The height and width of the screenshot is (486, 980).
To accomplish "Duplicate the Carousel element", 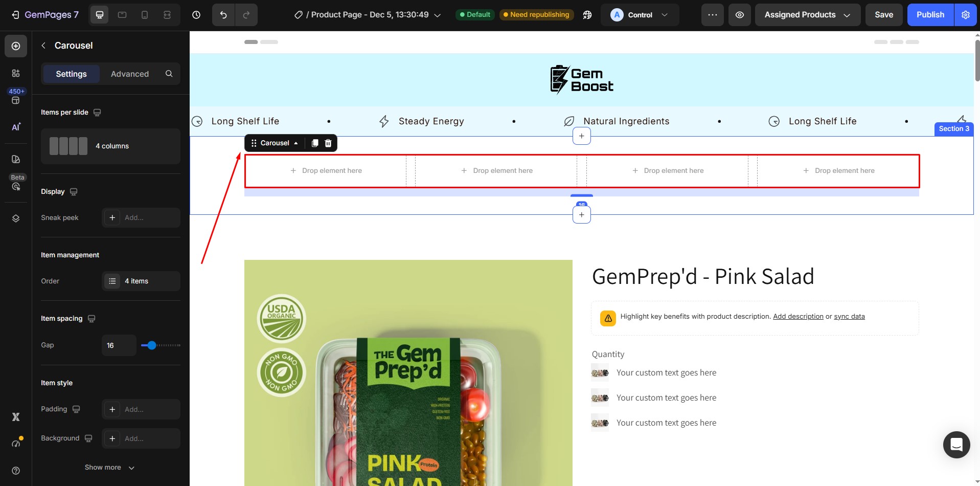I will pos(315,143).
